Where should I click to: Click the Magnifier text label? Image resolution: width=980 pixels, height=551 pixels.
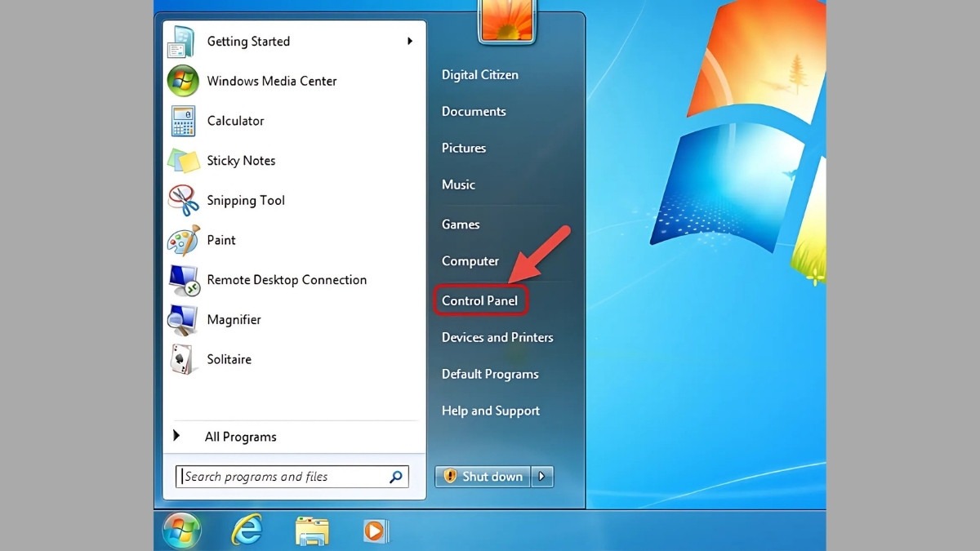click(x=234, y=320)
